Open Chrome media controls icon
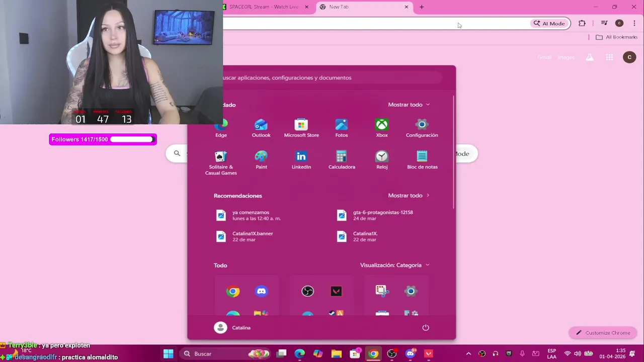The width and height of the screenshot is (644, 362). (604, 24)
